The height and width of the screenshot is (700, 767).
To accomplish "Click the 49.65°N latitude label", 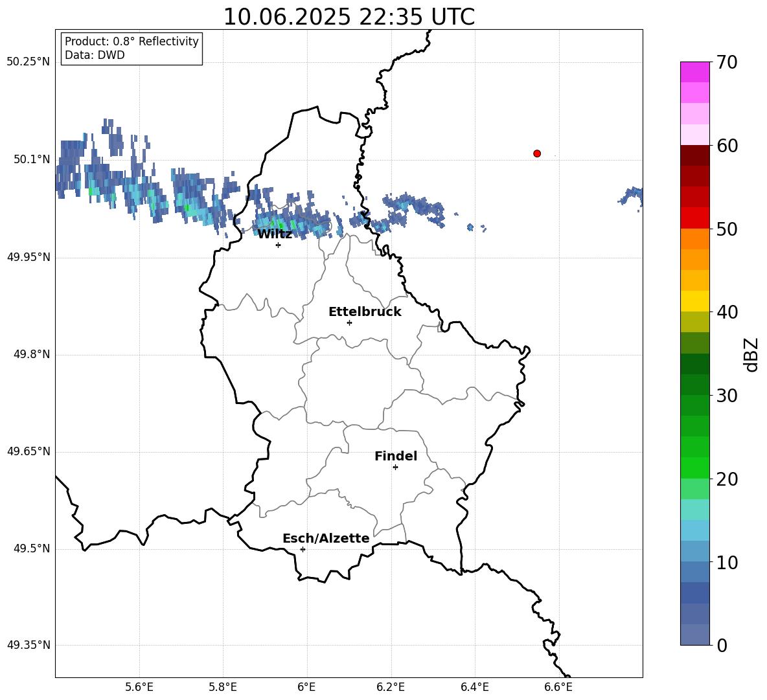I will click(x=29, y=451).
